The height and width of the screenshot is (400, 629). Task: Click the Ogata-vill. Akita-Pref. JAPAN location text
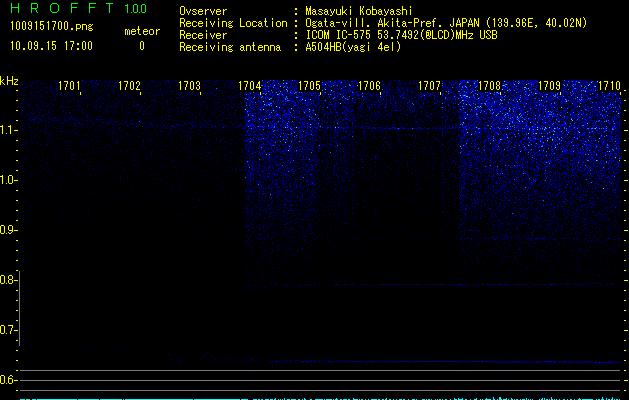446,23
